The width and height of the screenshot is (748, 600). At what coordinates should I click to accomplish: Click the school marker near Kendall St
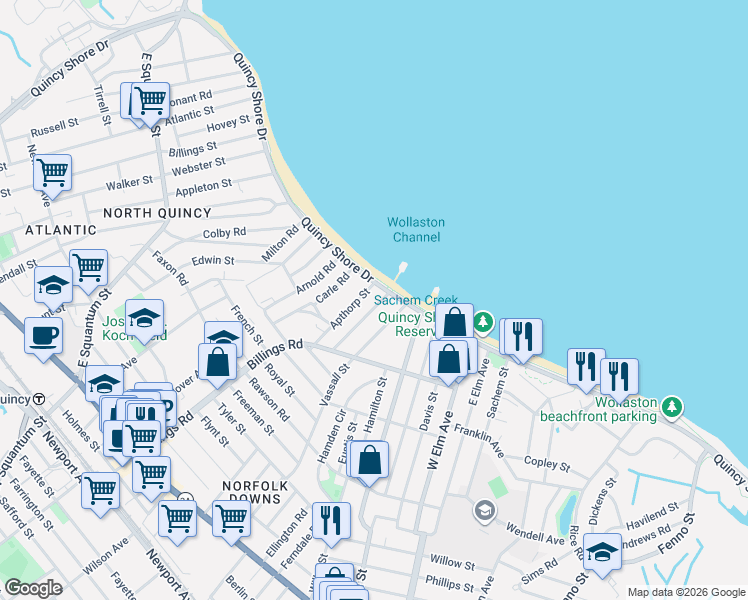coord(53,285)
